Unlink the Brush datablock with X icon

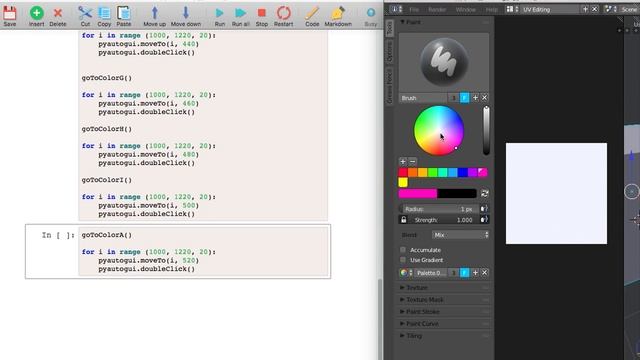(x=484, y=98)
